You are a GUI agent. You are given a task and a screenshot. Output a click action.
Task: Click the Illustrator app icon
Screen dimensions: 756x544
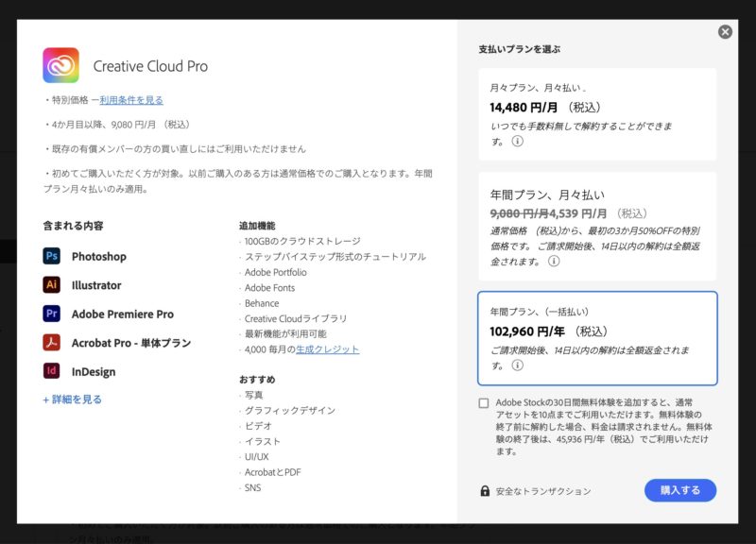(52, 285)
